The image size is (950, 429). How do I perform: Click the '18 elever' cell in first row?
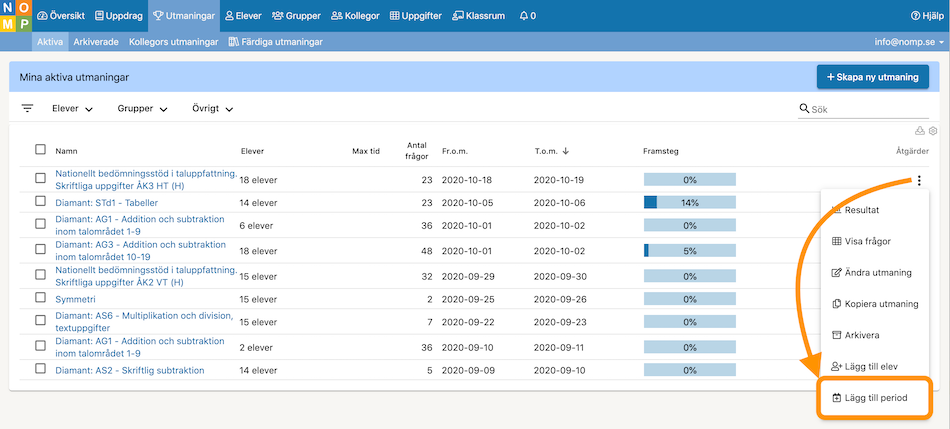pos(259,180)
